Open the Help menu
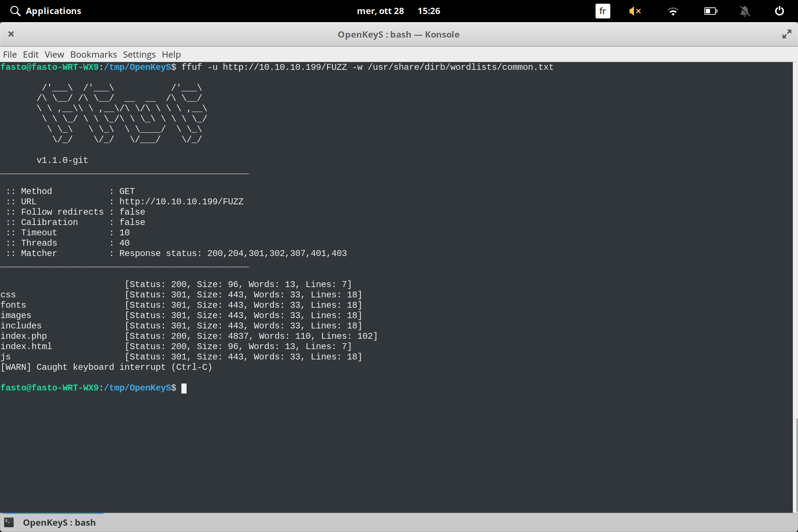 point(171,54)
